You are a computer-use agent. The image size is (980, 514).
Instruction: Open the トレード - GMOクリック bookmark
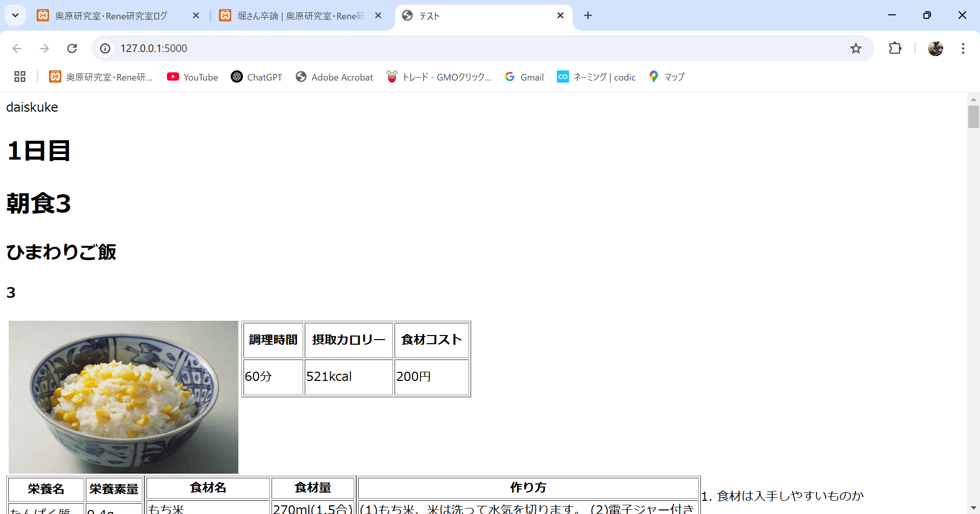(x=439, y=77)
